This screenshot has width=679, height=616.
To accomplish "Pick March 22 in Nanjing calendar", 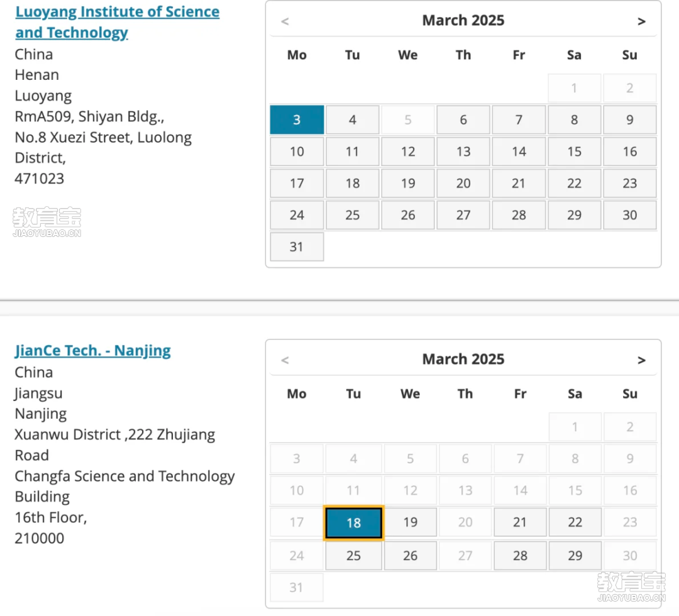I will pyautogui.click(x=575, y=522).
